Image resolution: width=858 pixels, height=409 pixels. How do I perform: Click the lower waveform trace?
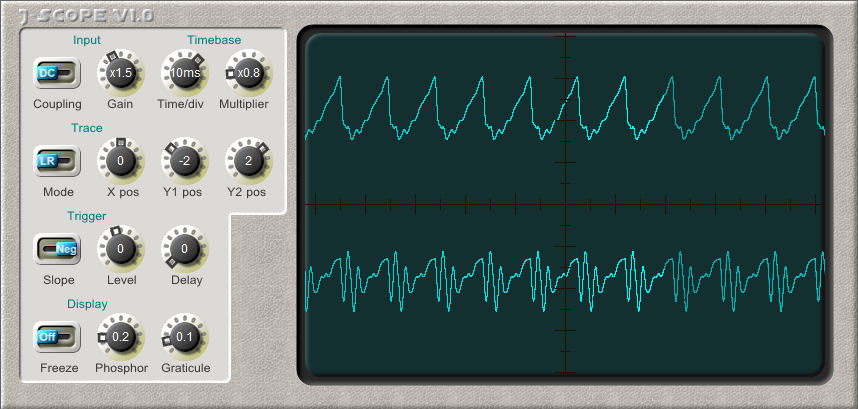[565, 281]
